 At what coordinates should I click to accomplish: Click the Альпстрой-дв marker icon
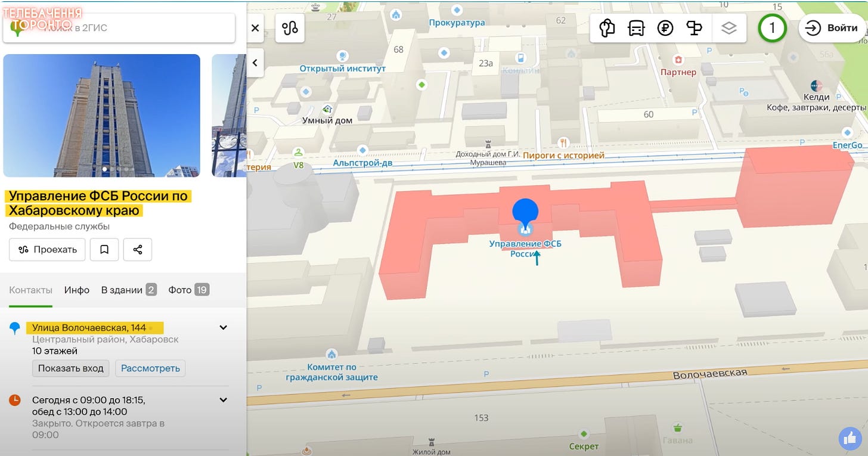coord(361,150)
